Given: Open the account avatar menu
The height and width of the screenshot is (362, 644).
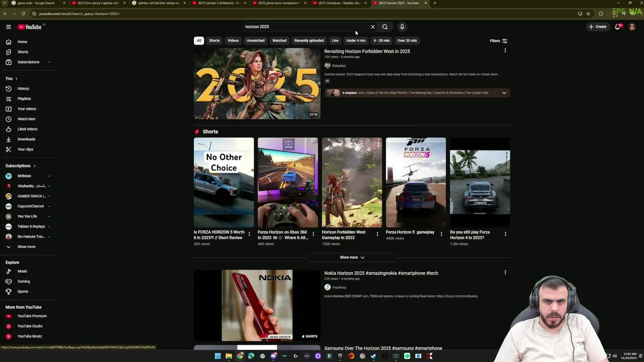Looking at the screenshot, I should [x=632, y=27].
